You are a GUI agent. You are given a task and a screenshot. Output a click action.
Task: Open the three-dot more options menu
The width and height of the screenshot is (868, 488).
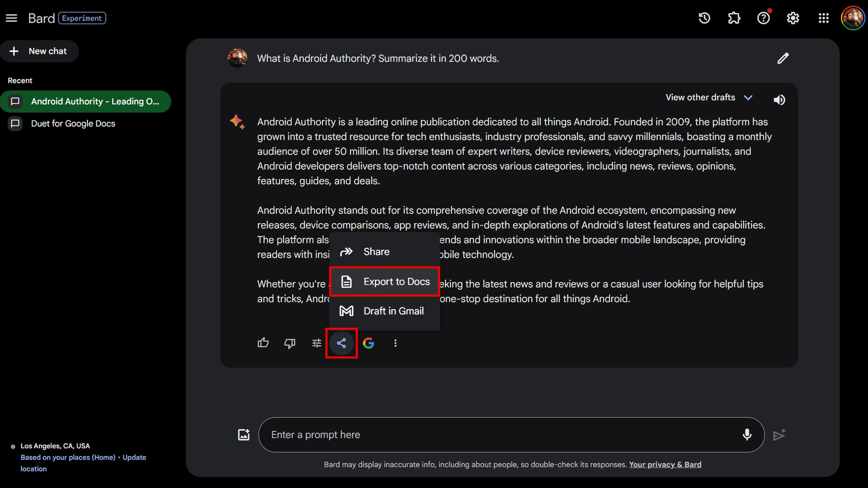tap(396, 343)
